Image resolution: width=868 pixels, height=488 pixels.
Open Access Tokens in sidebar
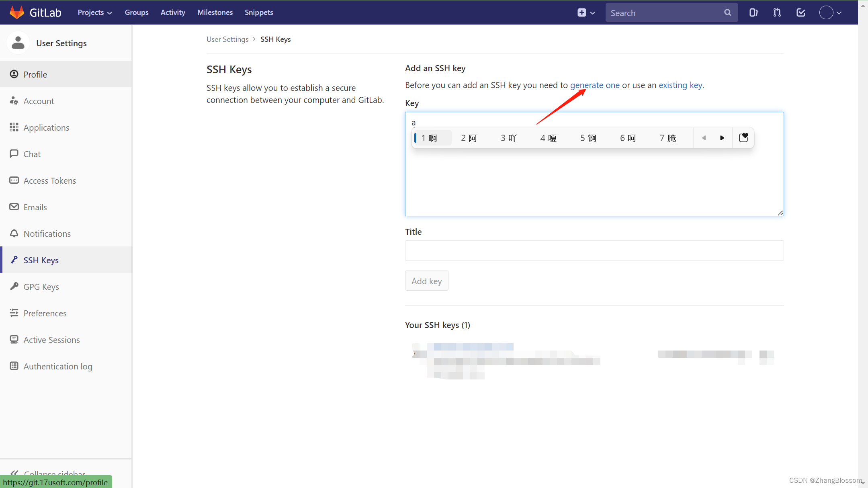click(66, 180)
